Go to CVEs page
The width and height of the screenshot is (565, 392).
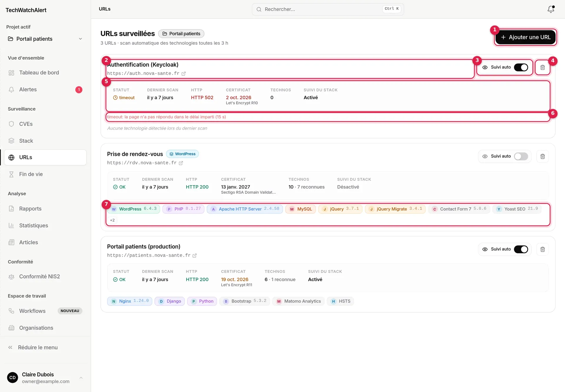(x=45, y=124)
